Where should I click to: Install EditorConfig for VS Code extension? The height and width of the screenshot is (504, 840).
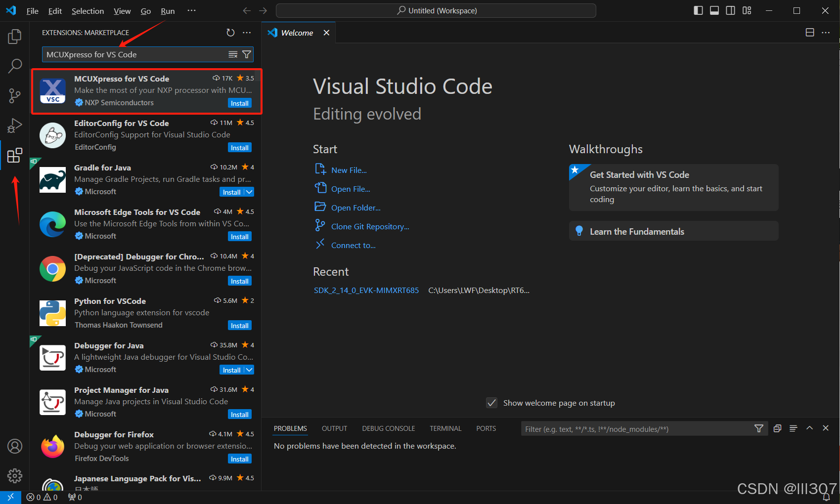pyautogui.click(x=240, y=148)
